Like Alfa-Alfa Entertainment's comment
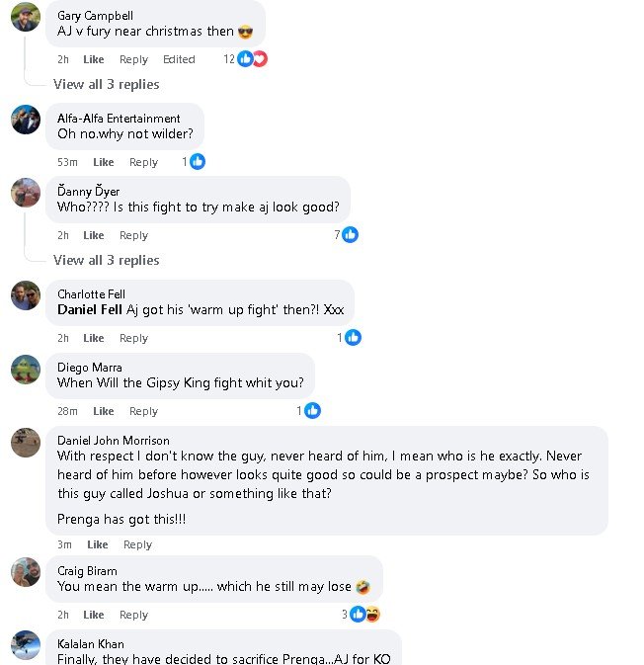 pyautogui.click(x=103, y=162)
